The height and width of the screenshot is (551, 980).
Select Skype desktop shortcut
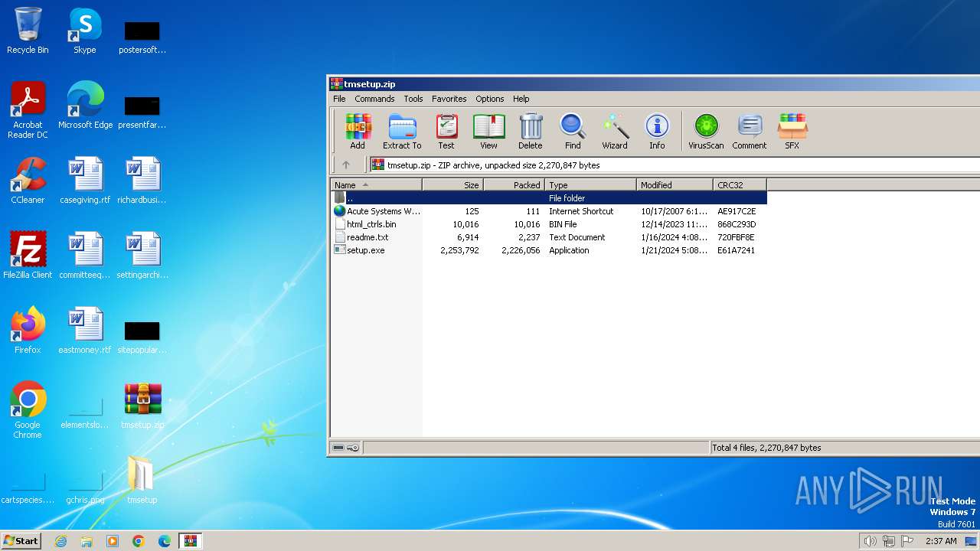[85, 31]
